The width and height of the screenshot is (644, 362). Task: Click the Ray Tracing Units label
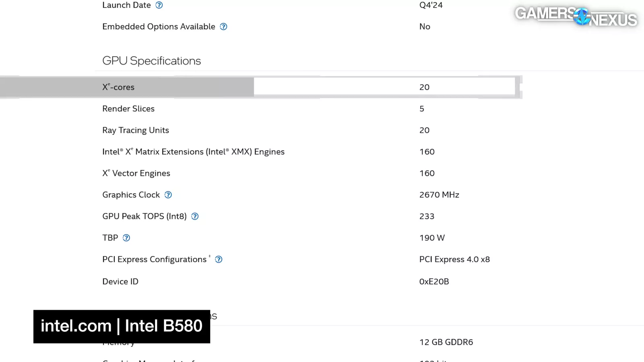pos(136,130)
